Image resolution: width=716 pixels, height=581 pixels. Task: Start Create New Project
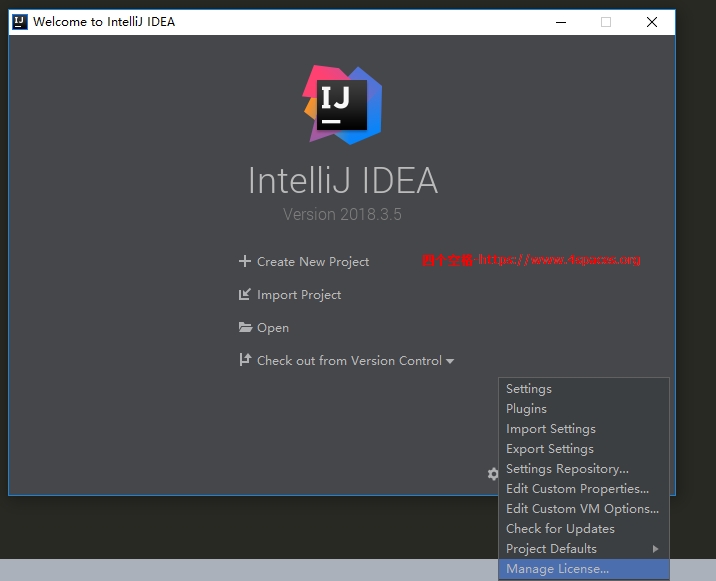tap(313, 262)
